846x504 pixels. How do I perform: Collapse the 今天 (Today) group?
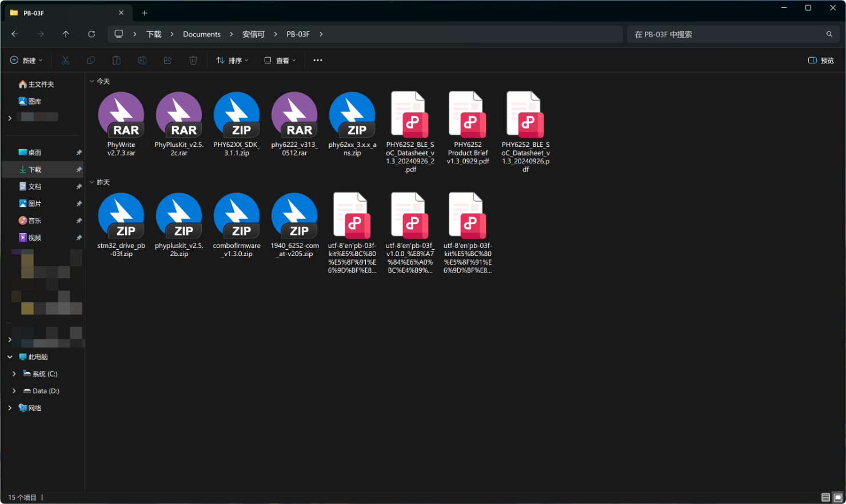[x=91, y=82]
